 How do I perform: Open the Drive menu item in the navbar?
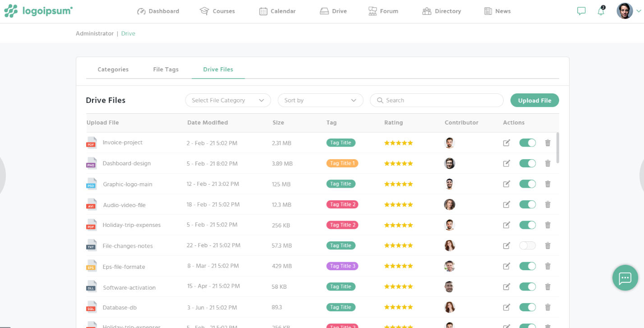click(x=333, y=11)
